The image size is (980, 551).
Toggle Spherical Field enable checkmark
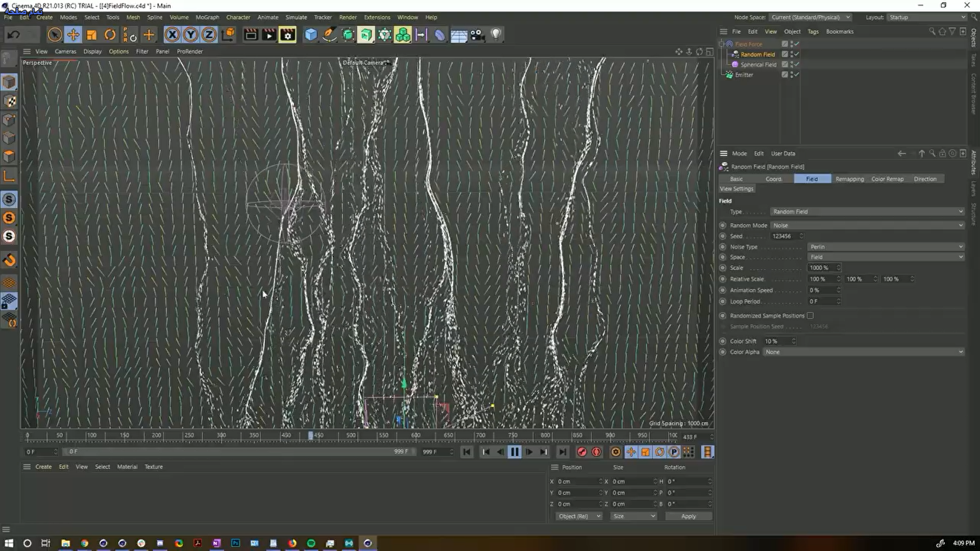pos(796,64)
